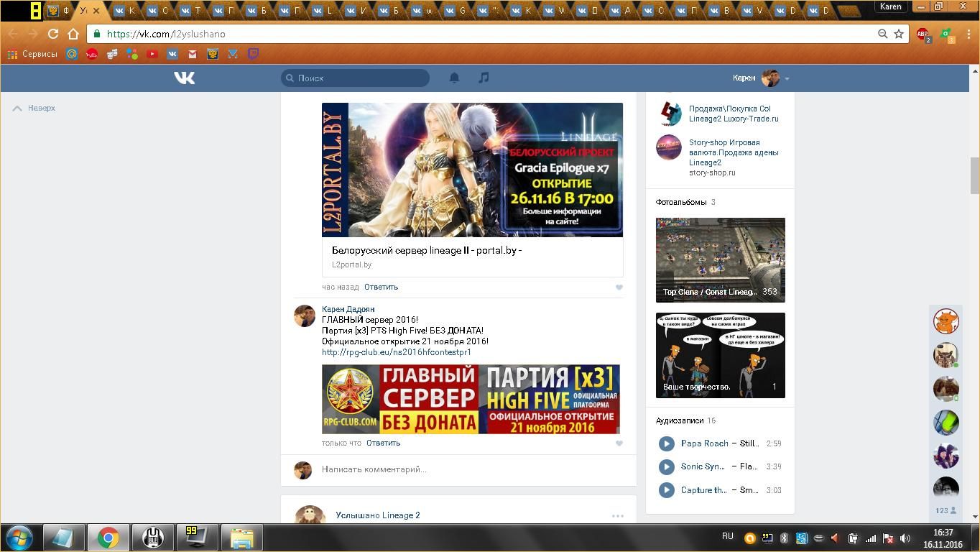The image size is (980, 552).
Task: Open the Аудиозаписи section header
Action: click(679, 420)
